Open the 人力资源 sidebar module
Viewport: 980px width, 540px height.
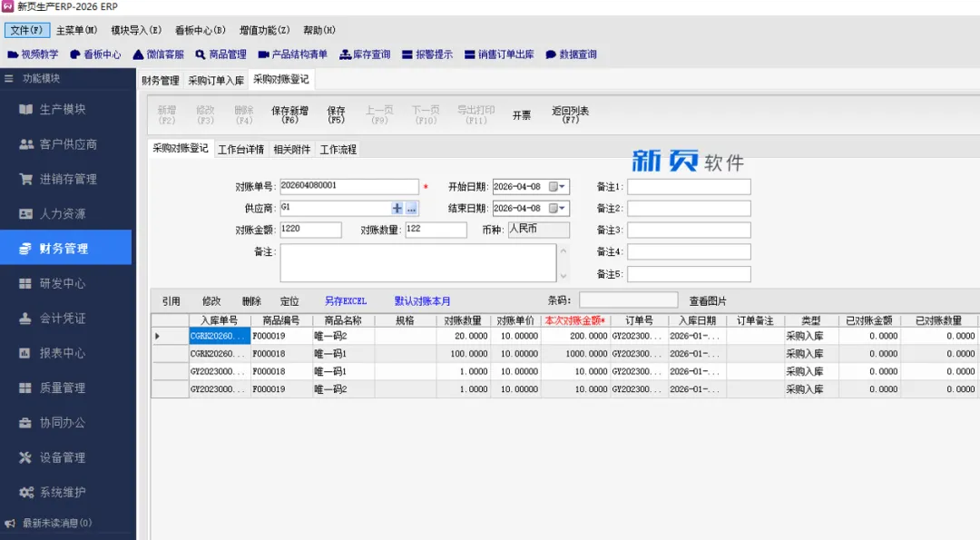pos(65,214)
